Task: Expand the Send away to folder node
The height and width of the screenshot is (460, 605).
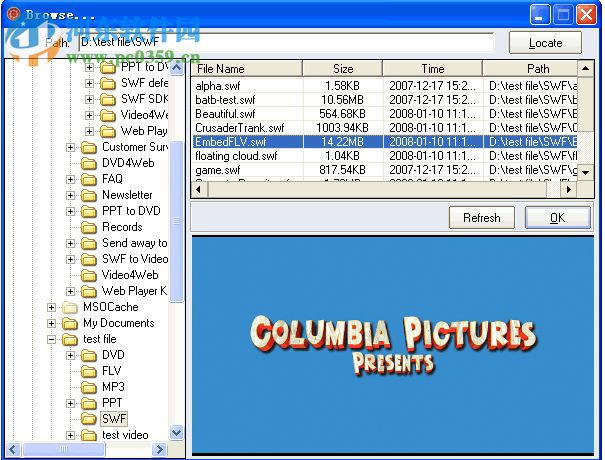Action: (70, 243)
